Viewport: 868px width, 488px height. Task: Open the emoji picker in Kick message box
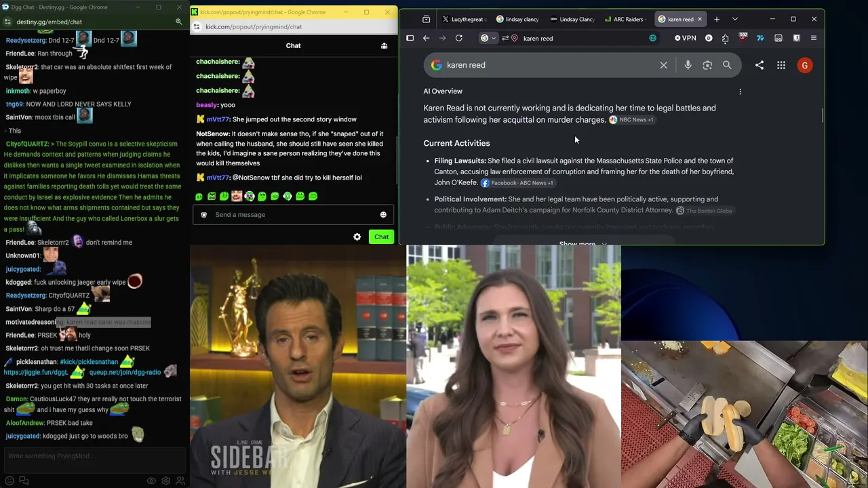(383, 215)
